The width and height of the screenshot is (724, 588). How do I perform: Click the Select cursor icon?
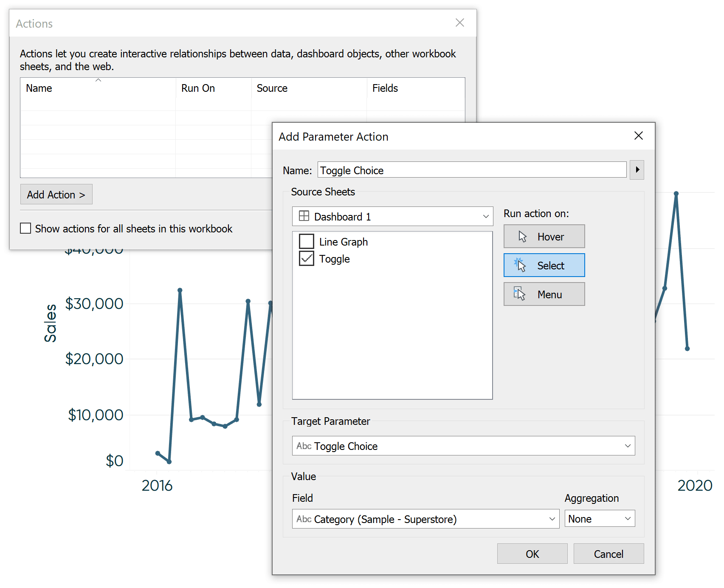point(520,265)
